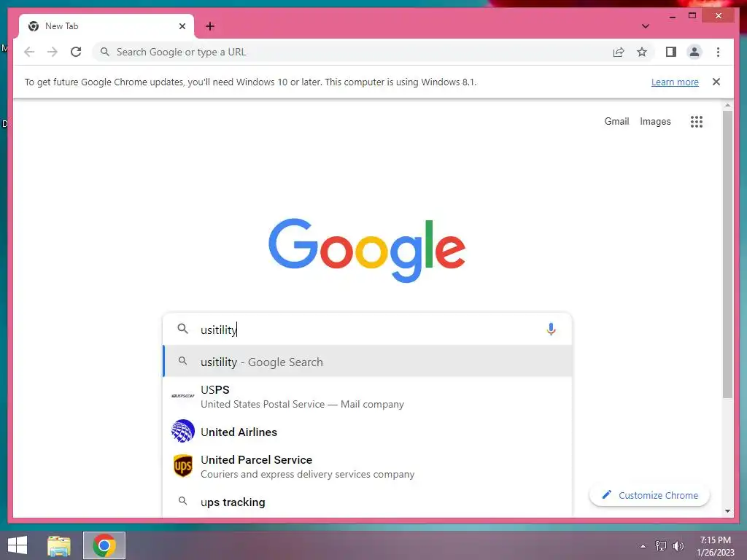This screenshot has height=560, width=747.
Task: Click the pencil icon on Customize Chrome
Action: tap(606, 495)
